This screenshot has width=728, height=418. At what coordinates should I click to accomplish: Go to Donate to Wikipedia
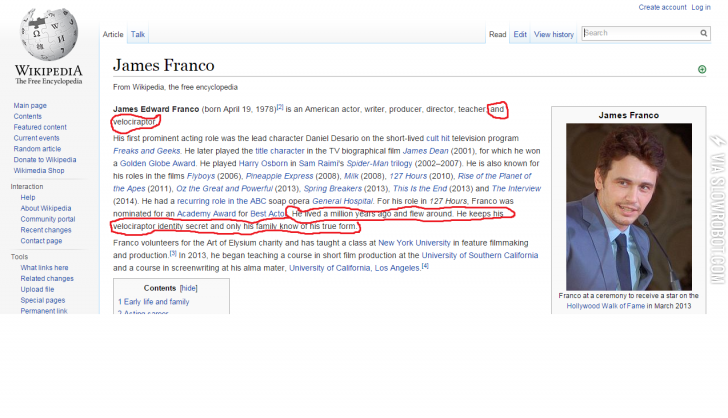tap(44, 159)
